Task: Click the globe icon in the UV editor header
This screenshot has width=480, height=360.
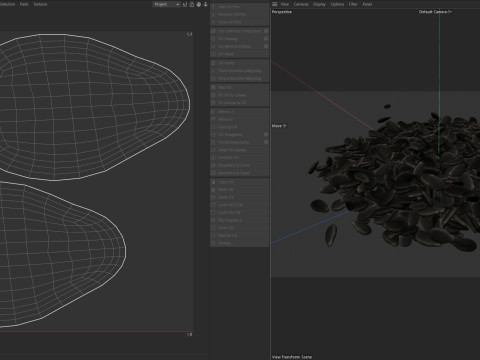Action: point(199,4)
